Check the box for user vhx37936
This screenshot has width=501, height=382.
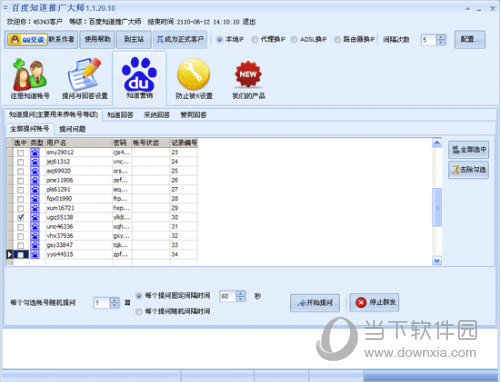click(x=21, y=236)
